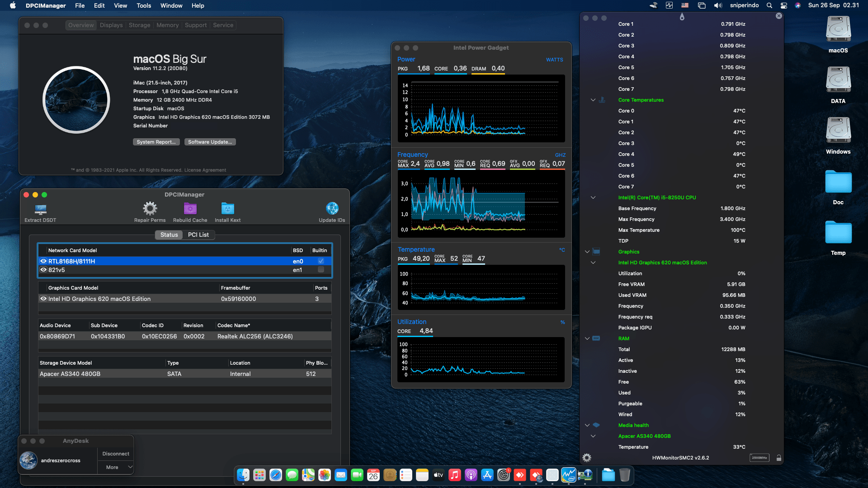868x488 pixels.
Task: Open Intel Power Gadget from the Dock
Action: (x=568, y=475)
